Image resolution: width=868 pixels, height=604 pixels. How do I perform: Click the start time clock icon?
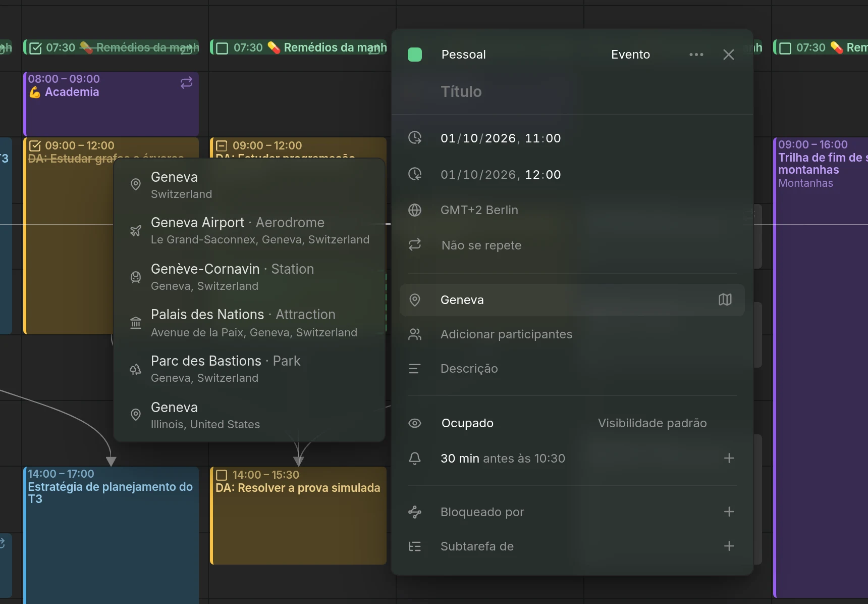pos(415,138)
